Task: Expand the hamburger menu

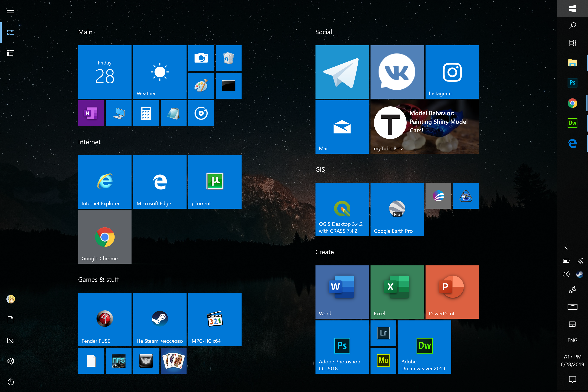Action: tap(11, 12)
